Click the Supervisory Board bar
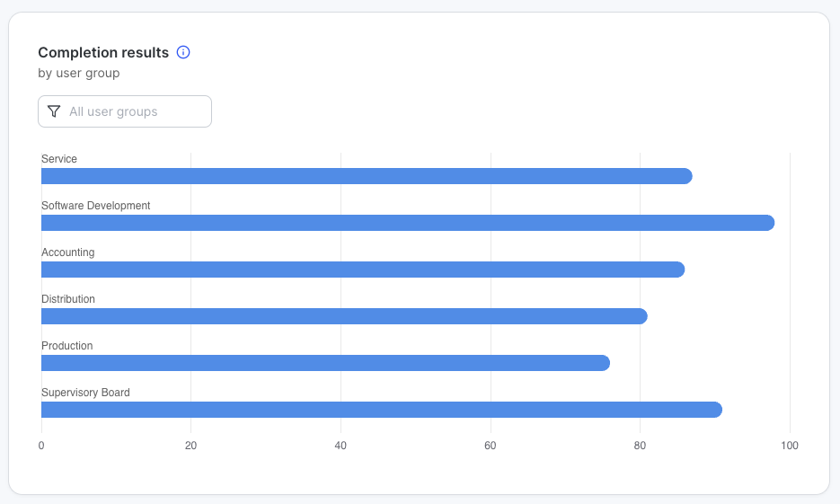This screenshot has height=504, width=840. 381,410
